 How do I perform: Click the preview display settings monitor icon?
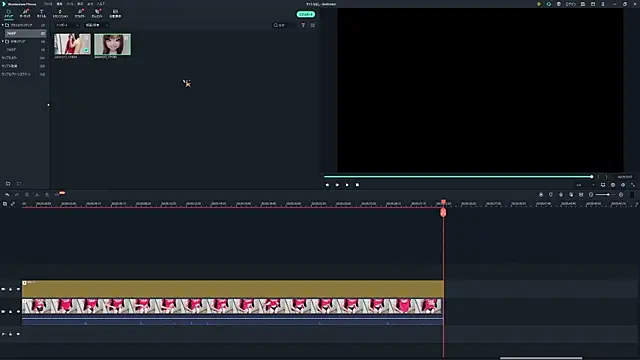pyautogui.click(x=603, y=185)
